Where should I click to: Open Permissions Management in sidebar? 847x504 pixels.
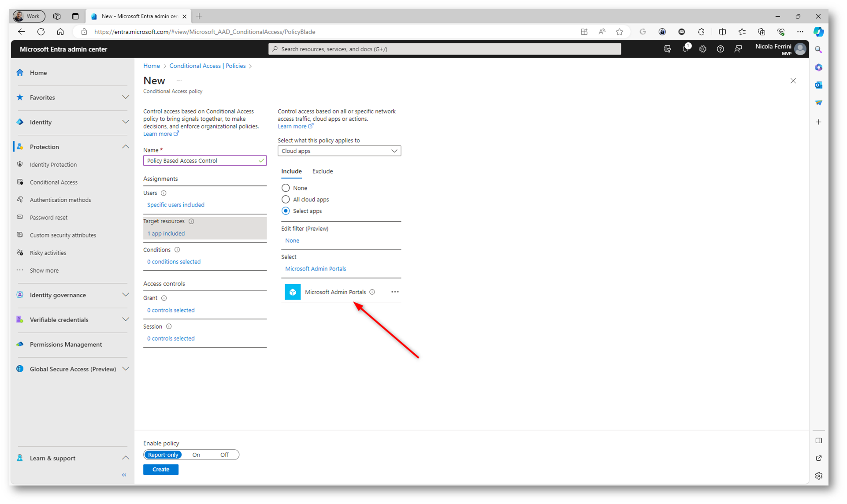[66, 345]
